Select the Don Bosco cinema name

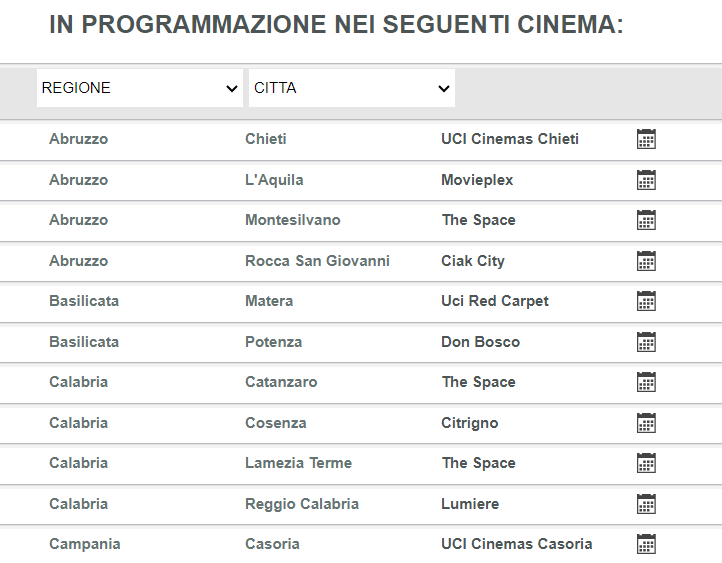click(480, 342)
